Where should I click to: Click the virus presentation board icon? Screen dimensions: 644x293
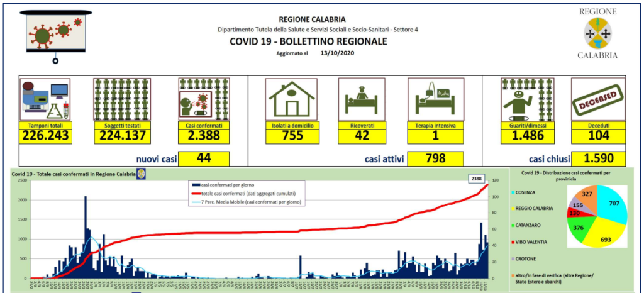[x=56, y=35]
